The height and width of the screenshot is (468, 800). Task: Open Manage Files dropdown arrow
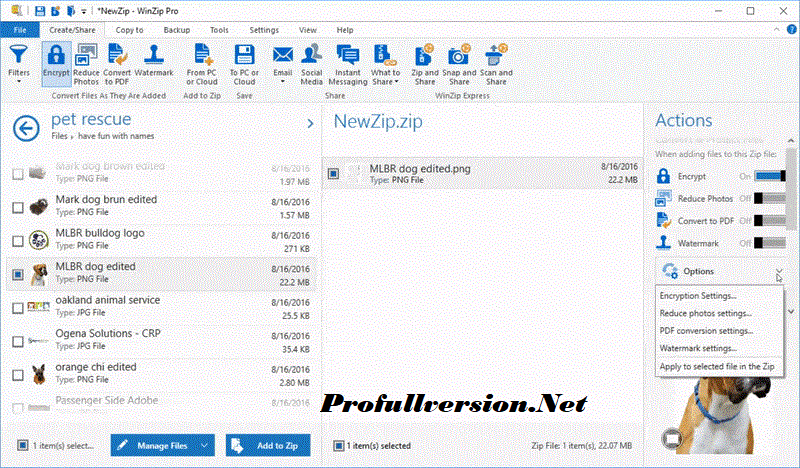click(x=204, y=446)
